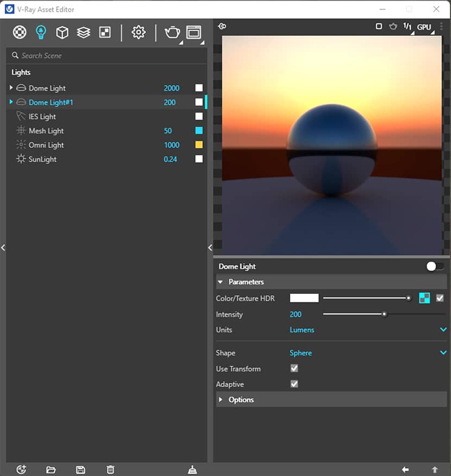Click the small preview teapot icon
The width and height of the screenshot is (451, 476).
pyautogui.click(x=393, y=27)
